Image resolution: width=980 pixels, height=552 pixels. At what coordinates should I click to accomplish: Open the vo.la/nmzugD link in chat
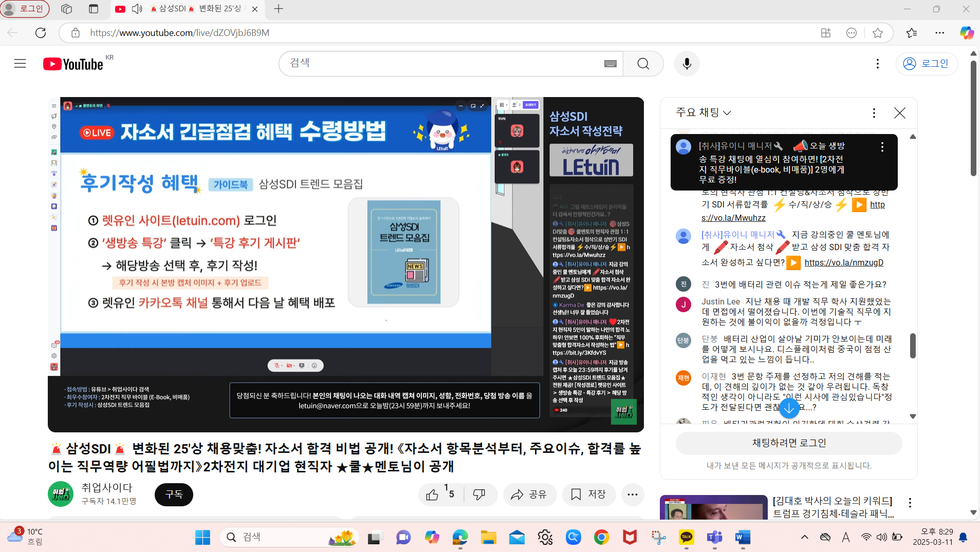coord(843,263)
